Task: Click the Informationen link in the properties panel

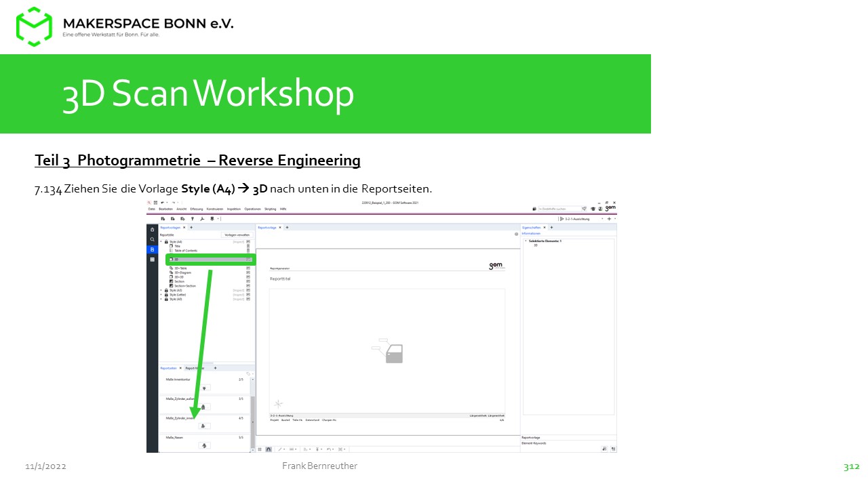Action: coord(531,234)
